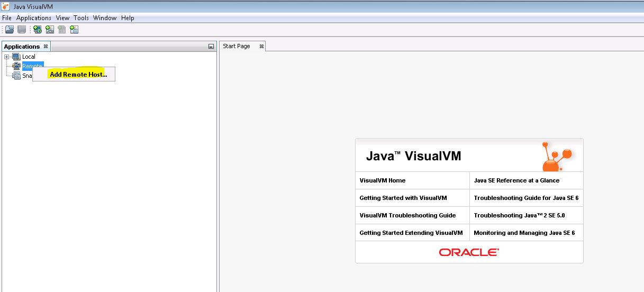Open the Tools menu

(x=81, y=18)
